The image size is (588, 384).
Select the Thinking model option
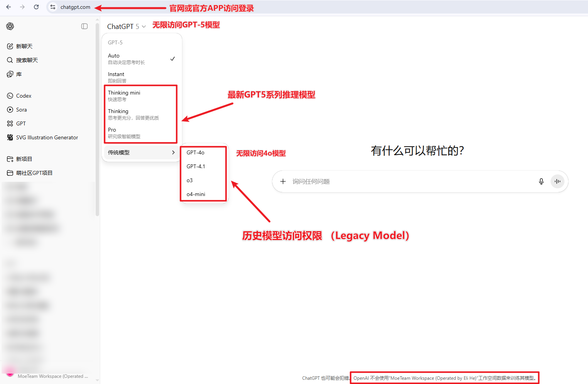point(142,114)
